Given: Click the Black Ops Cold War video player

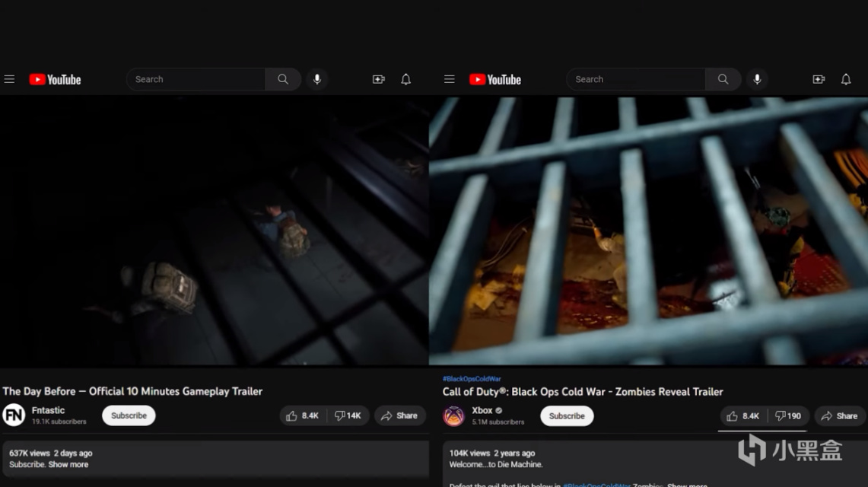Looking at the screenshot, I should pyautogui.click(x=648, y=231).
